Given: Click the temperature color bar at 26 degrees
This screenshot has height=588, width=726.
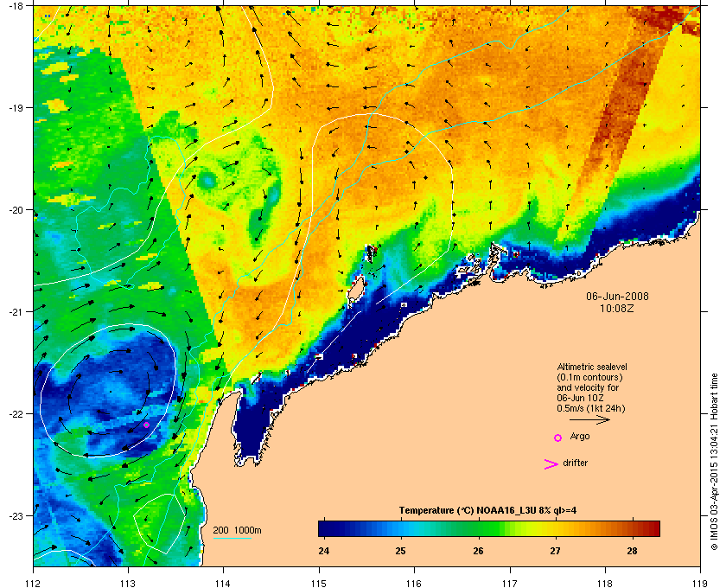Looking at the screenshot, I should tap(478, 528).
